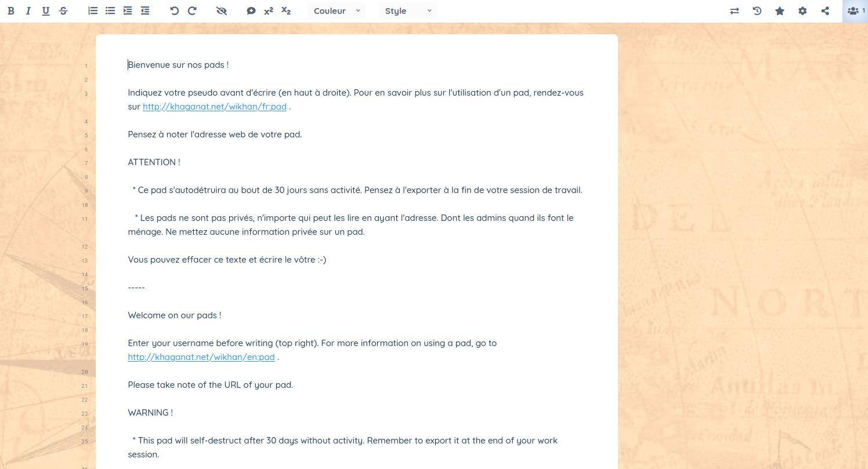Toggle underline formatting
This screenshot has height=469, width=868.
click(x=46, y=11)
